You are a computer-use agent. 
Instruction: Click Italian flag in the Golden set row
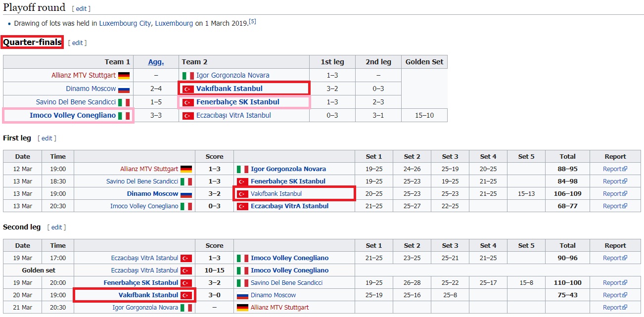(x=242, y=271)
